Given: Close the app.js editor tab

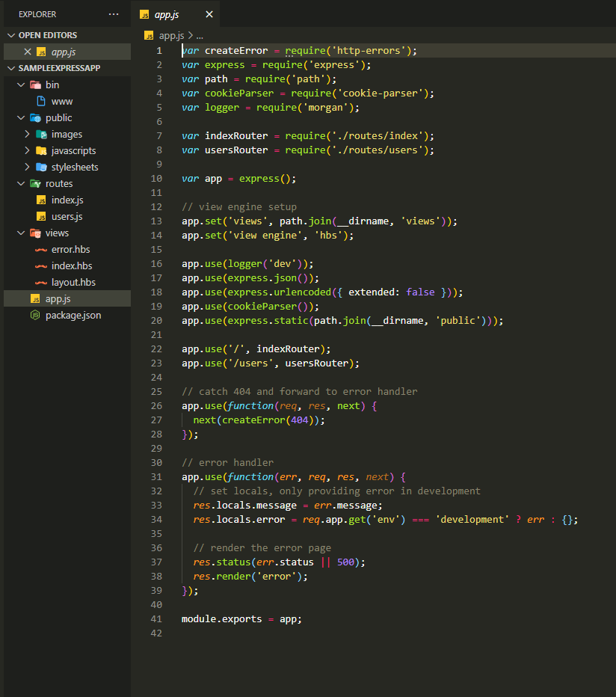Looking at the screenshot, I should pyautogui.click(x=209, y=14).
